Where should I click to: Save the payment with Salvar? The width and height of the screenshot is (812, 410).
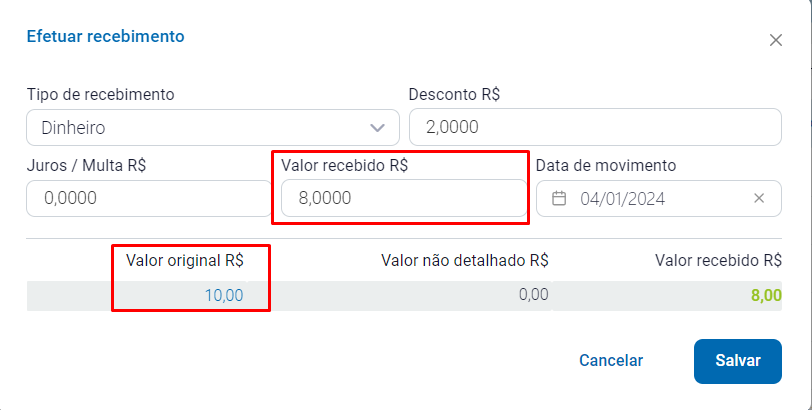coord(738,361)
